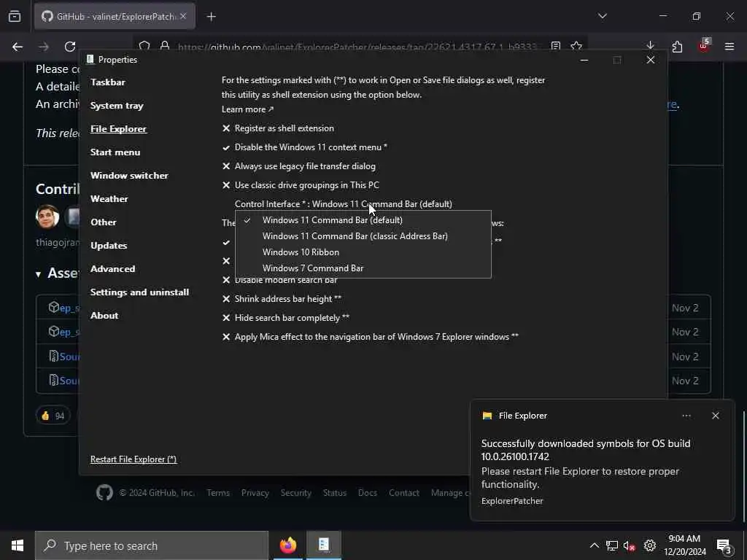Viewport: 747px width, 560px height.
Task: Choose Windows 11 Command Bar (default)
Action: (363, 220)
